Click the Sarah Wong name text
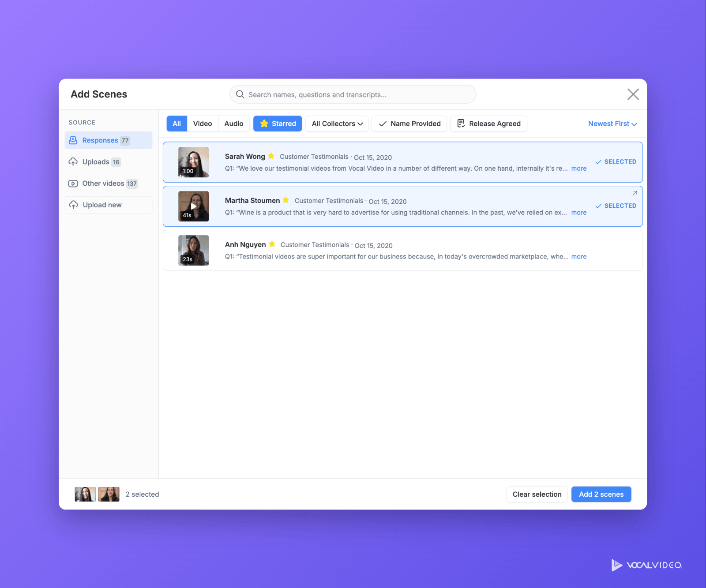This screenshot has height=588, width=706. click(x=245, y=156)
